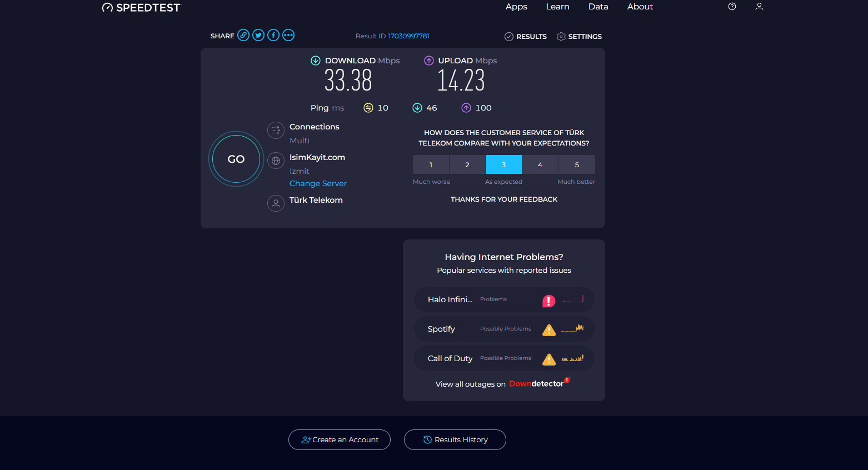Switch to the Results view
The height and width of the screenshot is (470, 868).
[526, 37]
